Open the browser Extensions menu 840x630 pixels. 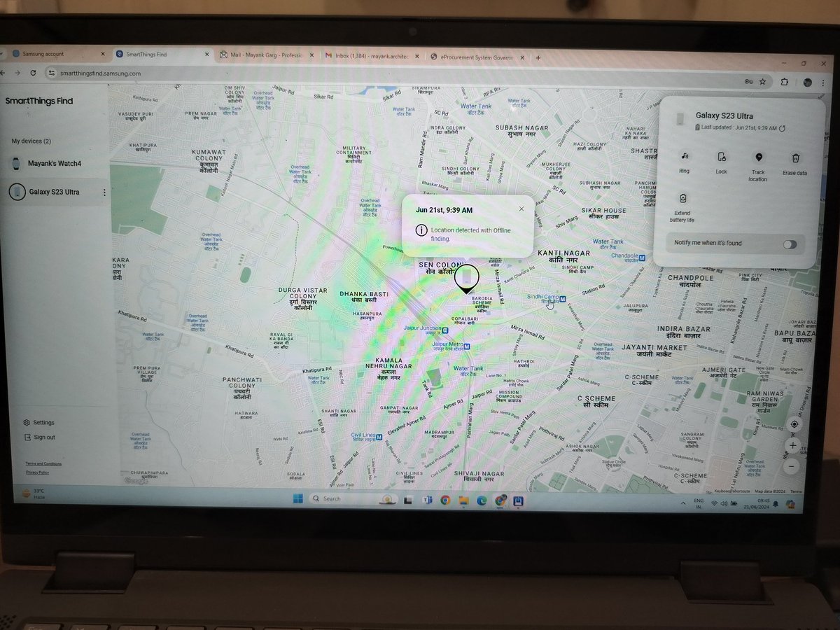(x=785, y=82)
